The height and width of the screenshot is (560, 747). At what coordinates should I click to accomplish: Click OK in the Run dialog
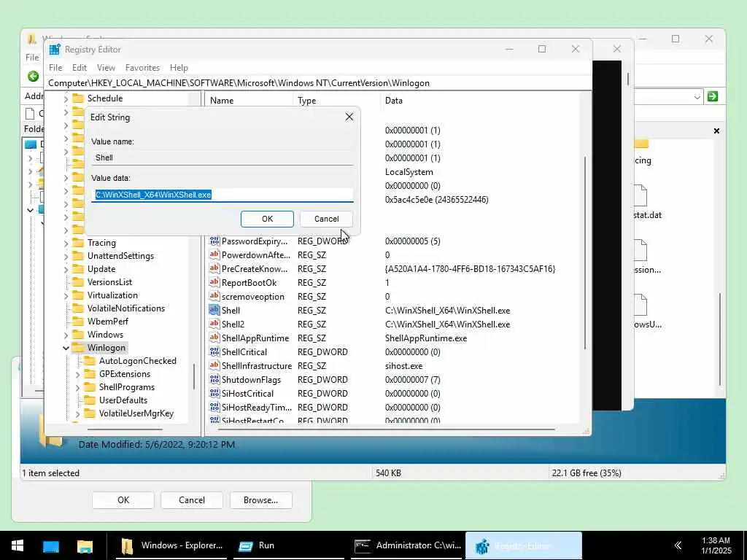coord(123,500)
